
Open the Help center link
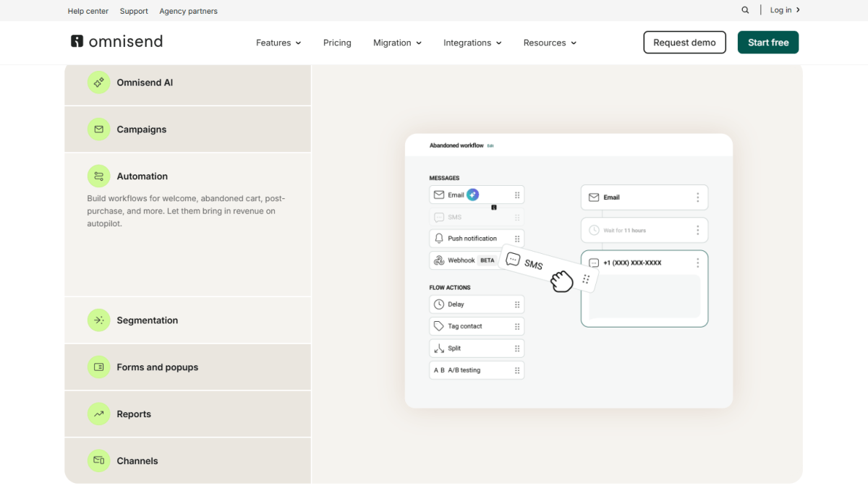(88, 11)
